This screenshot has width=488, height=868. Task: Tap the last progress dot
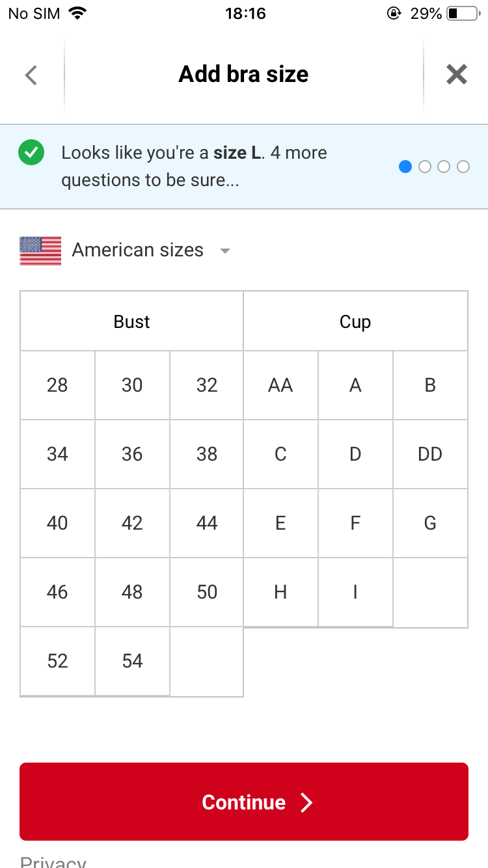[x=463, y=167]
